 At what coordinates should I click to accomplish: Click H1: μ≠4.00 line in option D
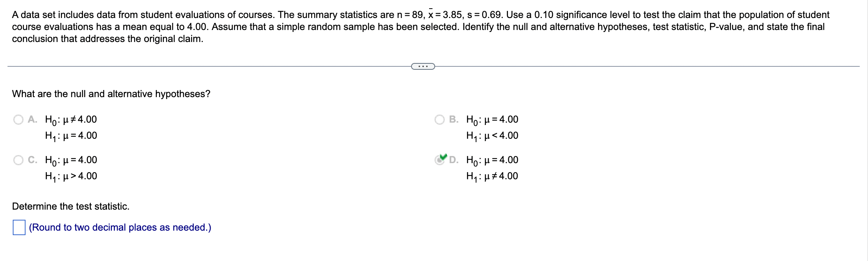click(x=492, y=176)
